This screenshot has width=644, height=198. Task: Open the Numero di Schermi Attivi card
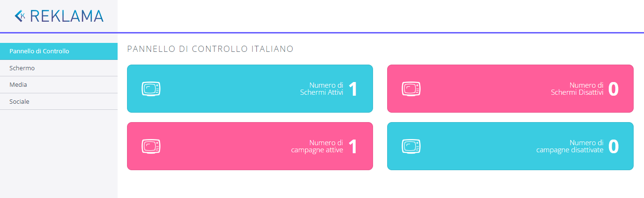click(250, 89)
